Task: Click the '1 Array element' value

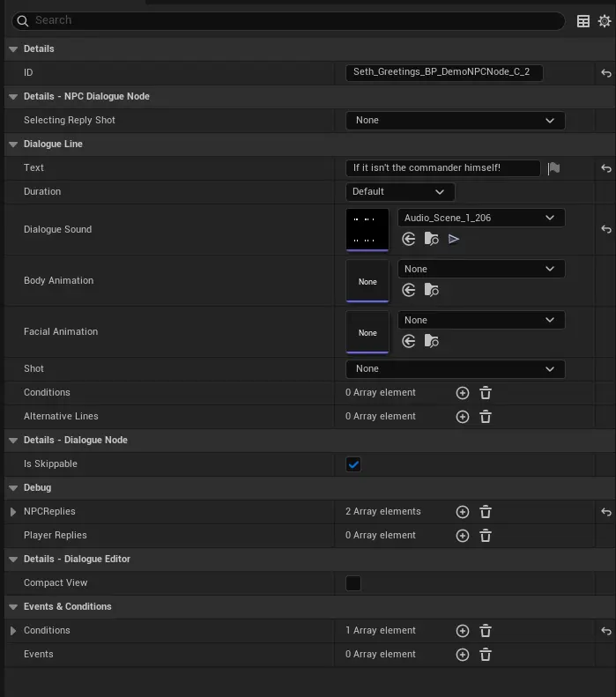Action: coord(381,630)
